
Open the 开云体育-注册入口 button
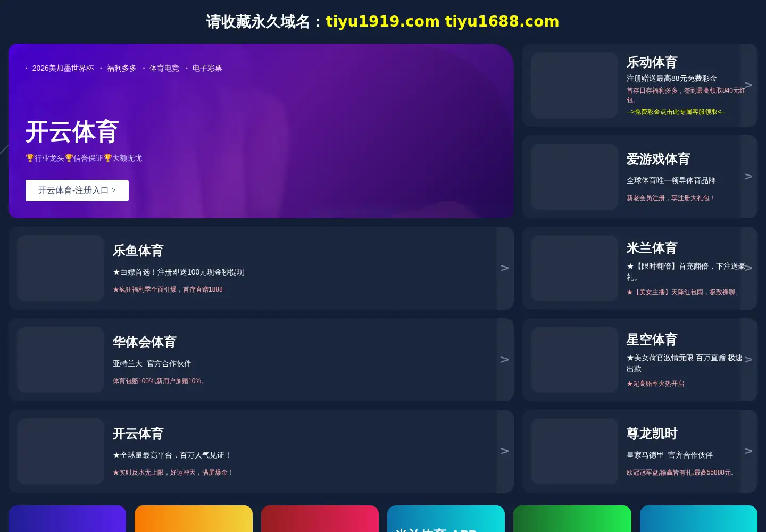pyautogui.click(x=77, y=190)
